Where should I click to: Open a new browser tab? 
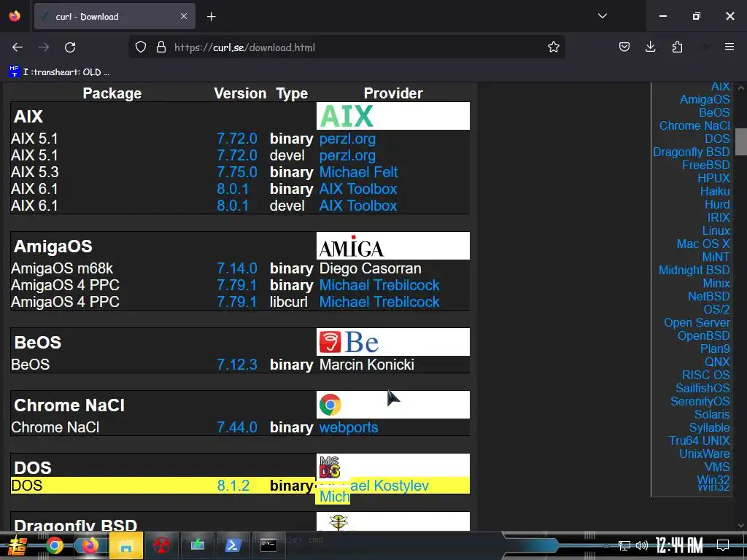click(x=211, y=17)
